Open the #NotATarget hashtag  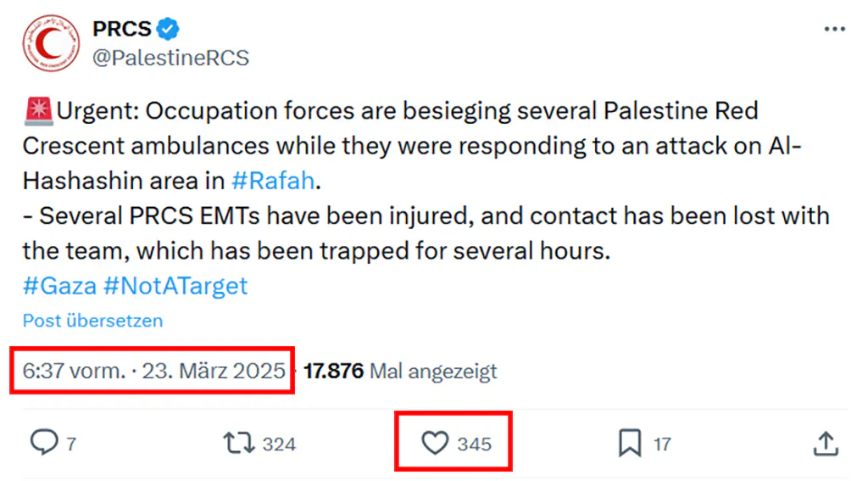[x=175, y=285]
